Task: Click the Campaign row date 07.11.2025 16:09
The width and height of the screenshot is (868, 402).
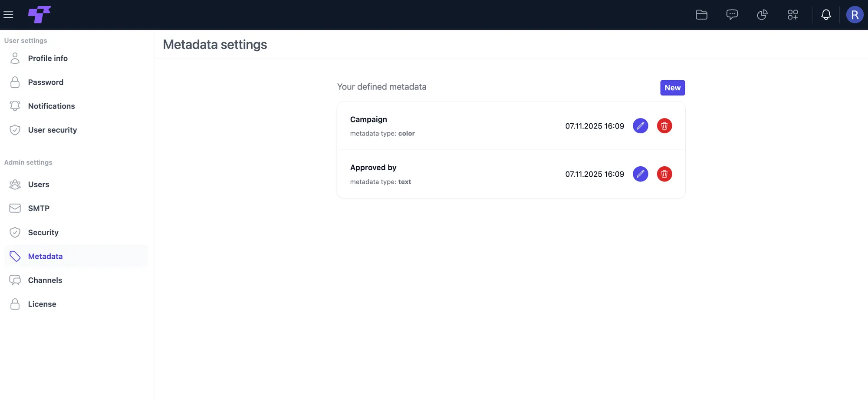Action: tap(595, 126)
